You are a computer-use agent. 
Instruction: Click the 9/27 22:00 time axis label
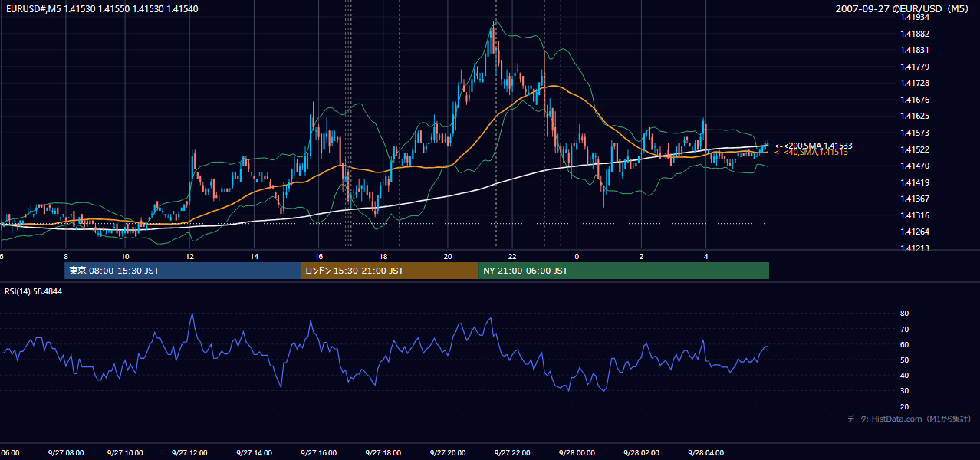pyautogui.click(x=512, y=452)
